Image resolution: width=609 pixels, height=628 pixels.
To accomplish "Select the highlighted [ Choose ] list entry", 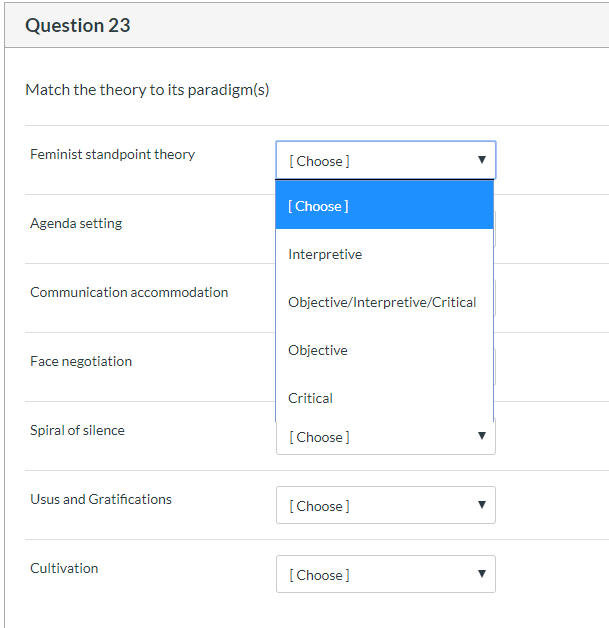I will (x=384, y=205).
